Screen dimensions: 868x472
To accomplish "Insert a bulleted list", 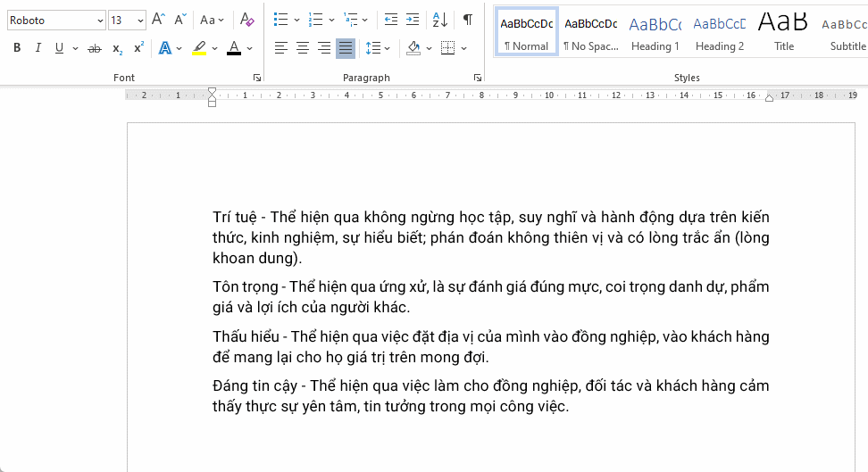I will pyautogui.click(x=280, y=20).
